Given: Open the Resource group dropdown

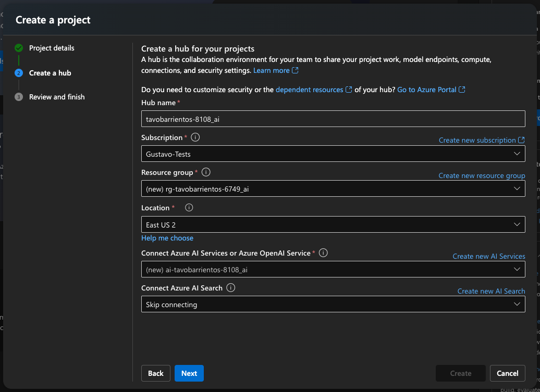Looking at the screenshot, I should 333,189.
